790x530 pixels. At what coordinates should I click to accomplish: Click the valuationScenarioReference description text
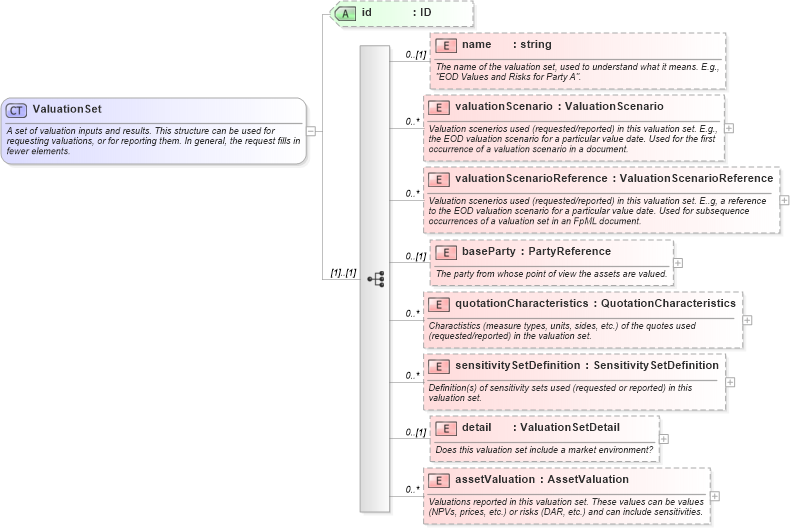tap(598, 211)
